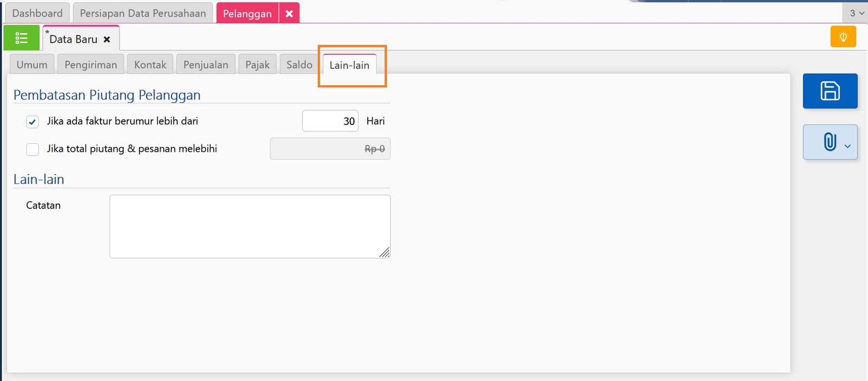Viewport: 868px width, 381px height.
Task: Switch to the Umum tab
Action: pos(32,65)
